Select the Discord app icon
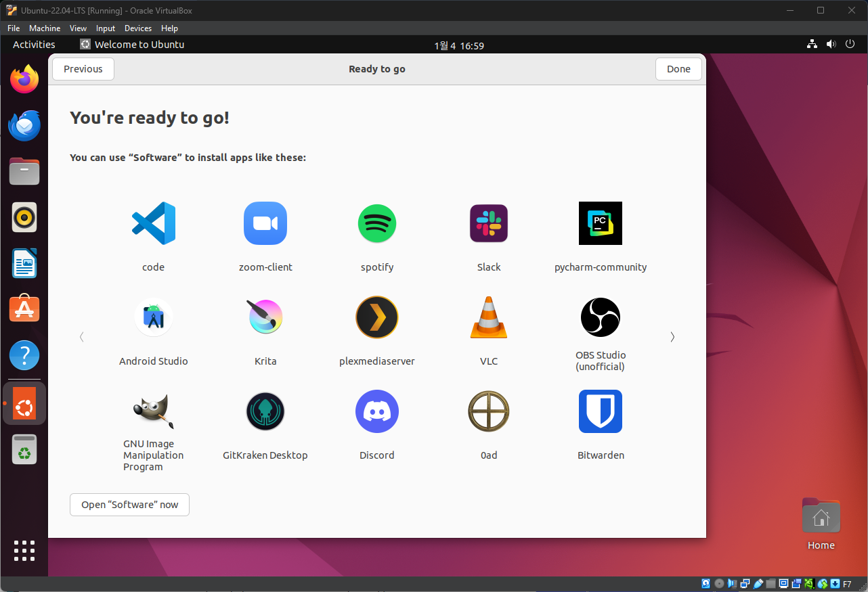The height and width of the screenshot is (592, 868). (377, 411)
